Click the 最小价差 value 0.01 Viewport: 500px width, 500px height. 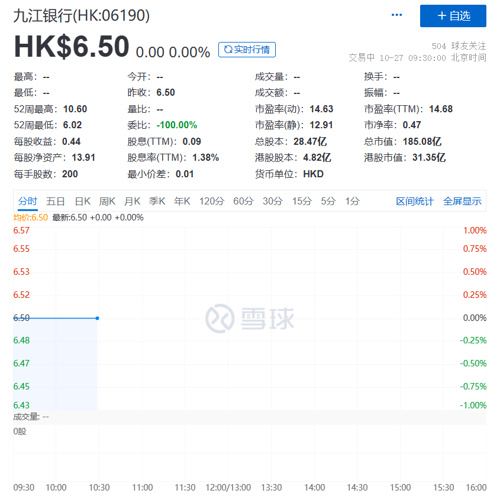click(x=185, y=174)
